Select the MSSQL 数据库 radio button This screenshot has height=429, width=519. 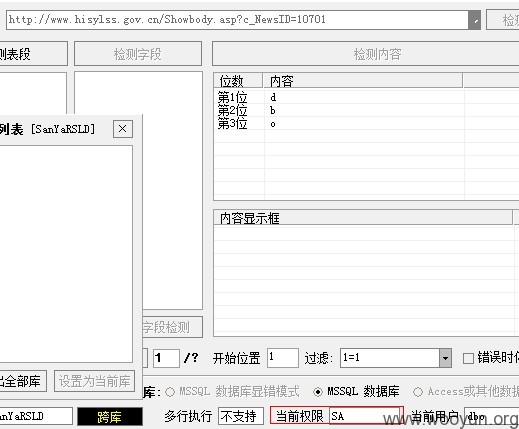[318, 392]
